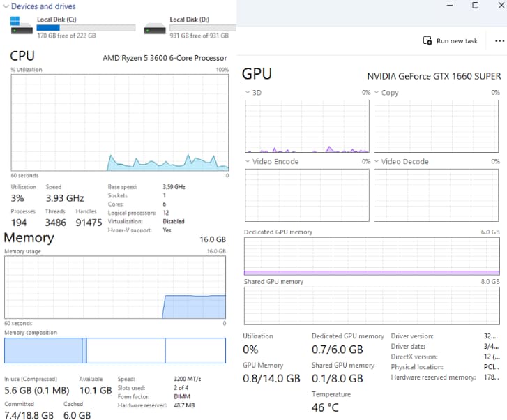This screenshot has width=507, height=420.
Task: Click the GPU Copy engine graph
Action: click(x=436, y=126)
